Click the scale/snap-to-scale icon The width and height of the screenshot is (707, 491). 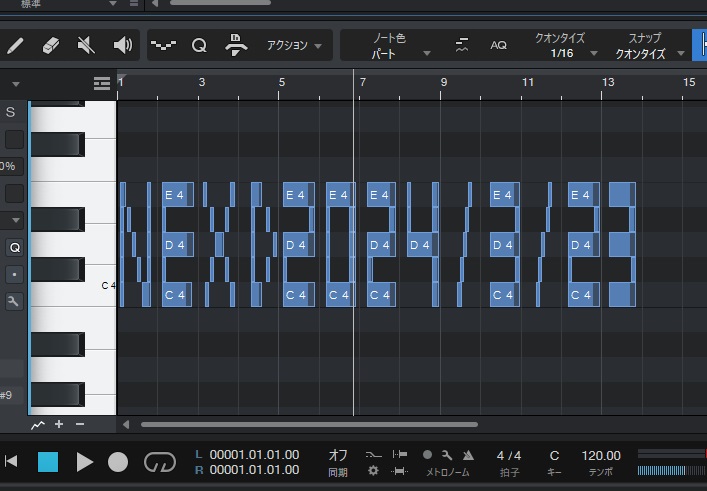462,45
